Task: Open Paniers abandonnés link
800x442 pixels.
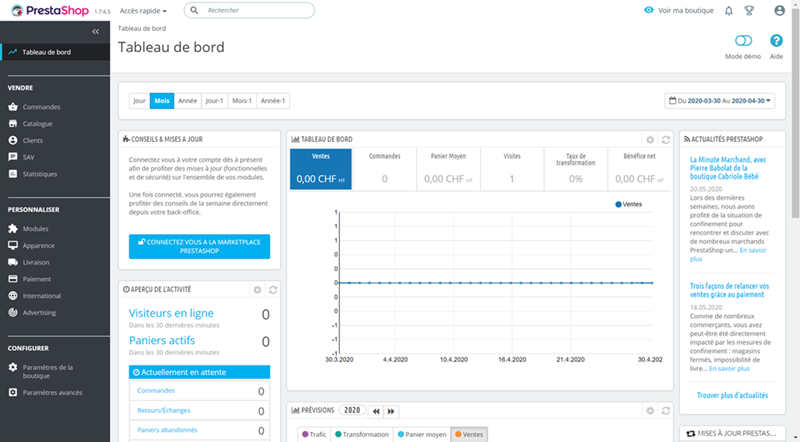Action: 167,430
